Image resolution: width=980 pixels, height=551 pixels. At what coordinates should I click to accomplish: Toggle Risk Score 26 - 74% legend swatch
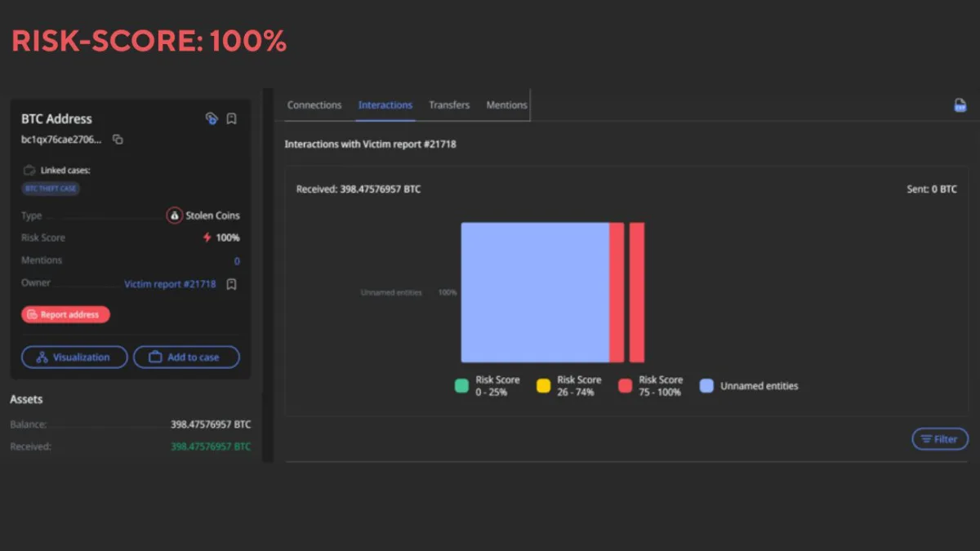point(543,386)
